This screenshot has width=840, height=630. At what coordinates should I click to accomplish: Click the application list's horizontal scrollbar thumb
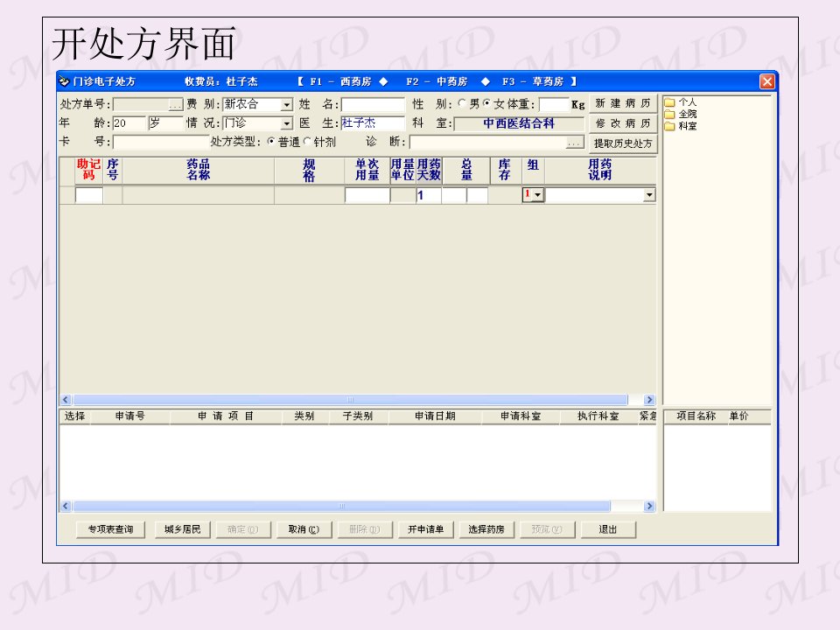pos(342,507)
